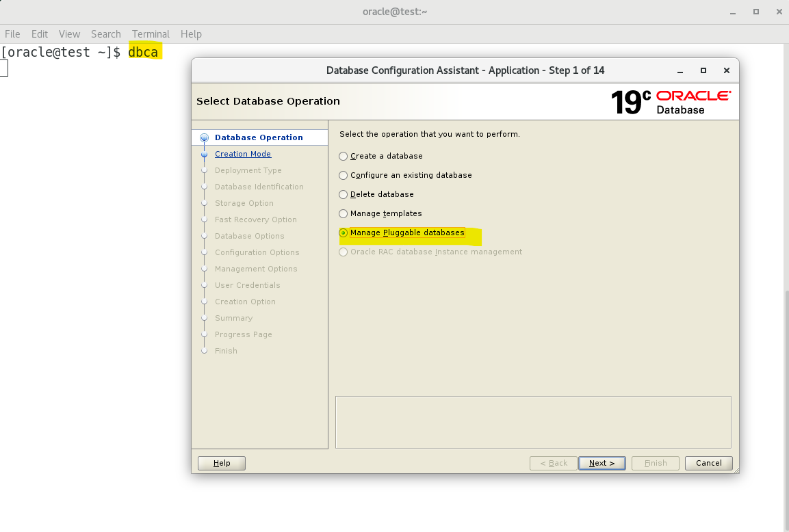Open the Creation Mode step link
The width and height of the screenshot is (789, 532).
[242, 154]
